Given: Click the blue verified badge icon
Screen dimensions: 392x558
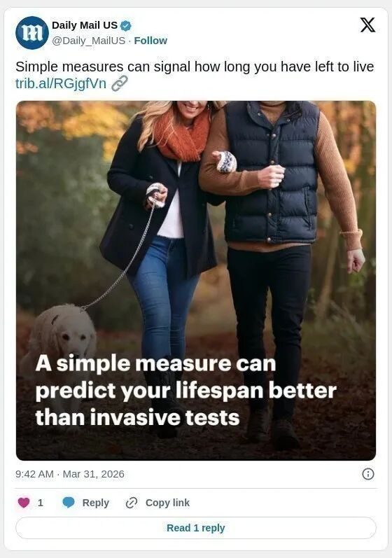Looking at the screenshot, I should point(125,26).
